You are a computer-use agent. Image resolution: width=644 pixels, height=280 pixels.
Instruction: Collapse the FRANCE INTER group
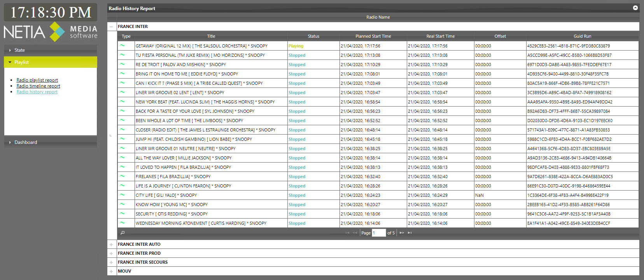111,27
